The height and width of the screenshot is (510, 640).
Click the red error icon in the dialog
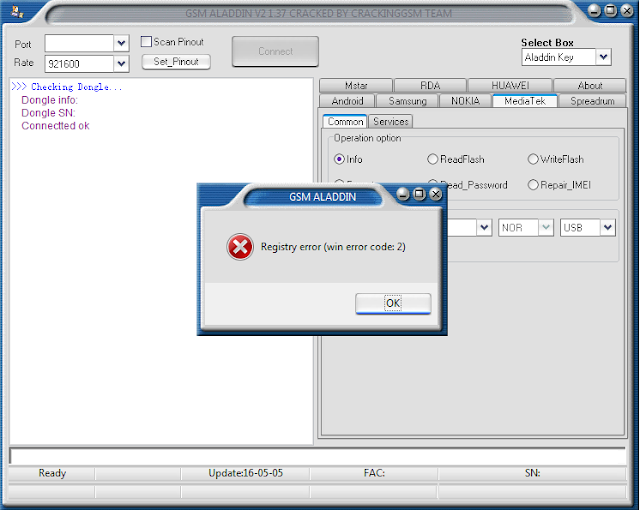coord(240,247)
